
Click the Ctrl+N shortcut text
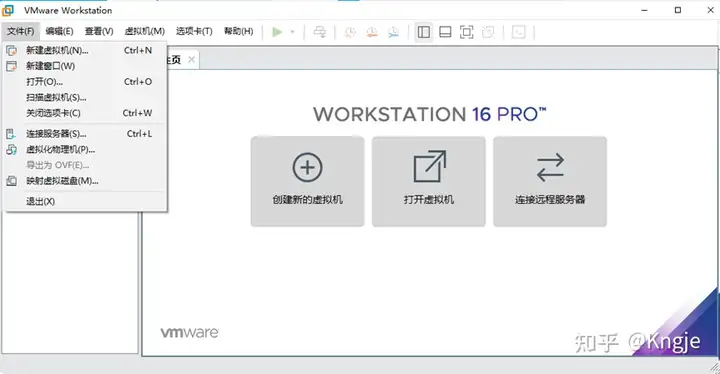(x=138, y=51)
